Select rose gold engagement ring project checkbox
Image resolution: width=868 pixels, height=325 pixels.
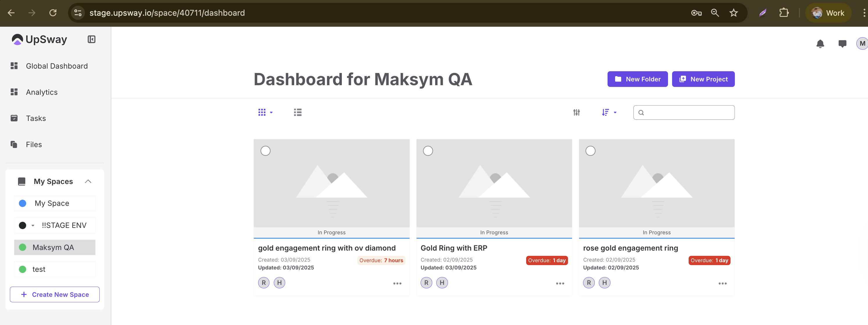tap(590, 151)
